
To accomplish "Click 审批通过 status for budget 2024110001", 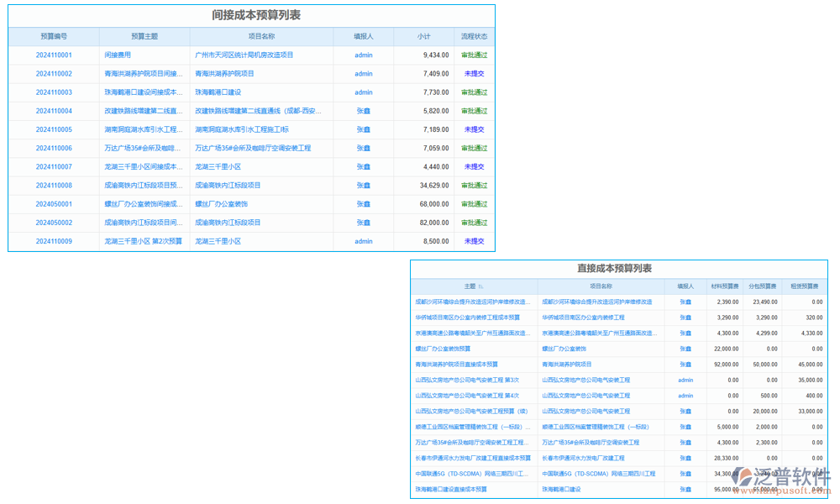I will pos(474,55).
